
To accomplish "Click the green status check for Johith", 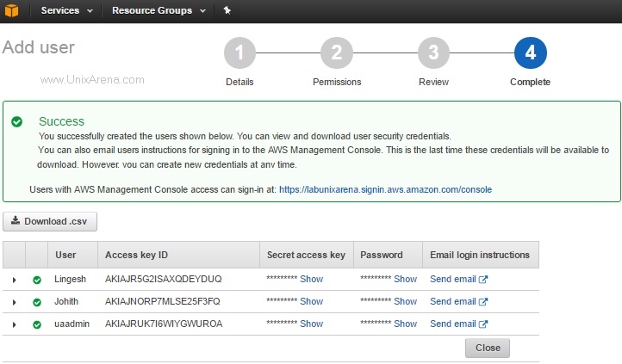I will point(37,303).
